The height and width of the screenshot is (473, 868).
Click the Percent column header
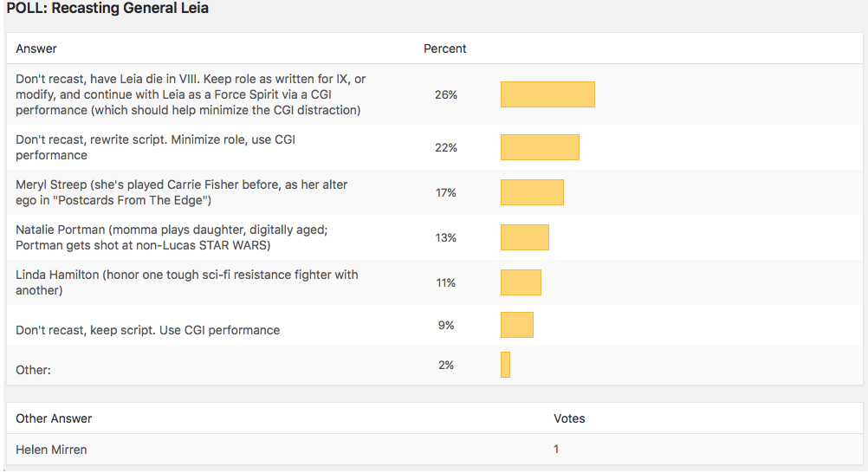444,49
